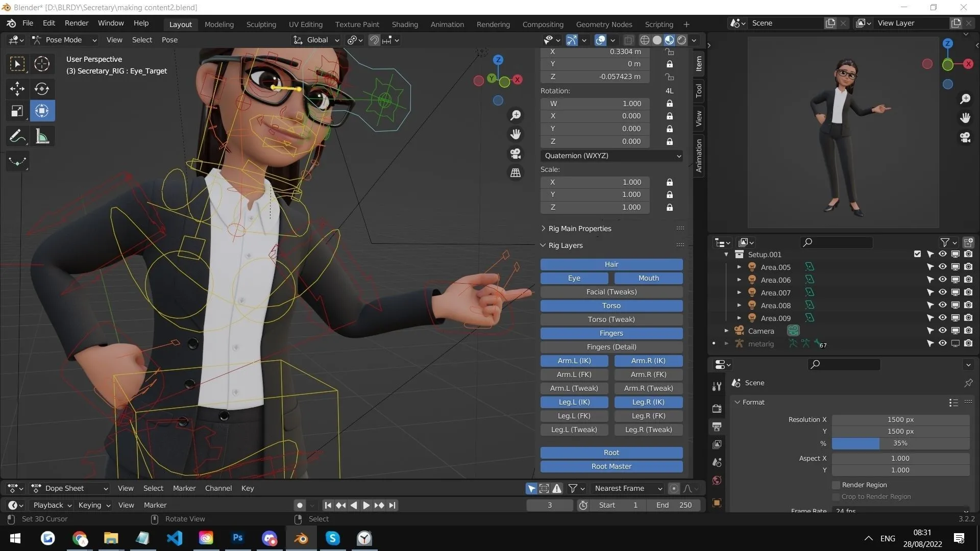Select the Move tool in the left toolbar
980x551 pixels.
(17, 89)
